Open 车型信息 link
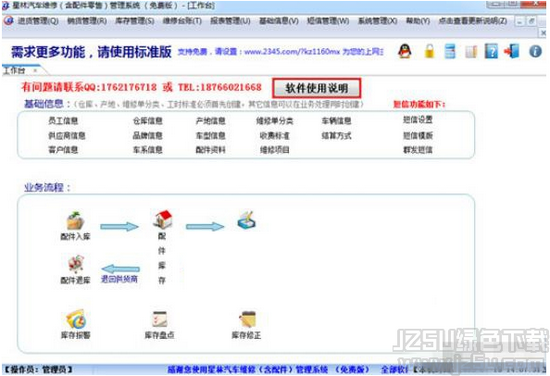The image size is (550, 376). coord(210,136)
